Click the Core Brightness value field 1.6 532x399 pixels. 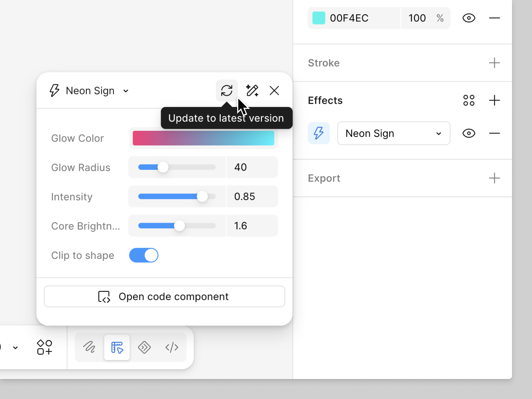(252, 226)
